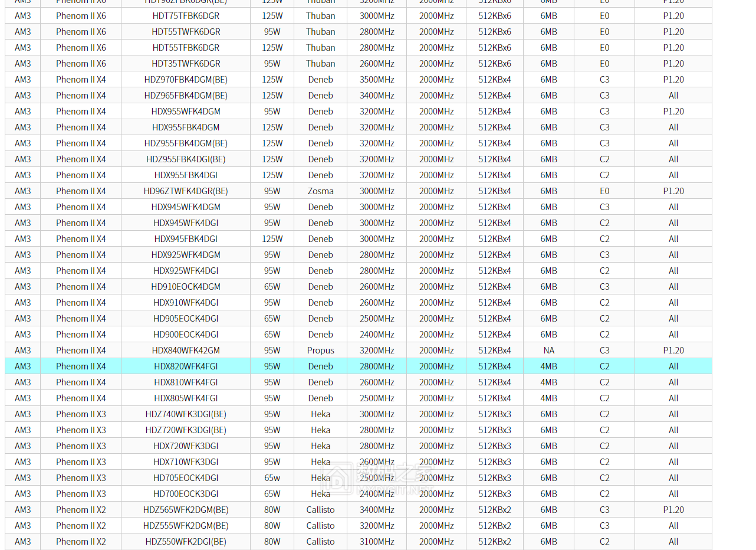756x550 pixels.
Task: Select the HDZ565WFK2DGM(BE) model cell
Action: point(186,510)
